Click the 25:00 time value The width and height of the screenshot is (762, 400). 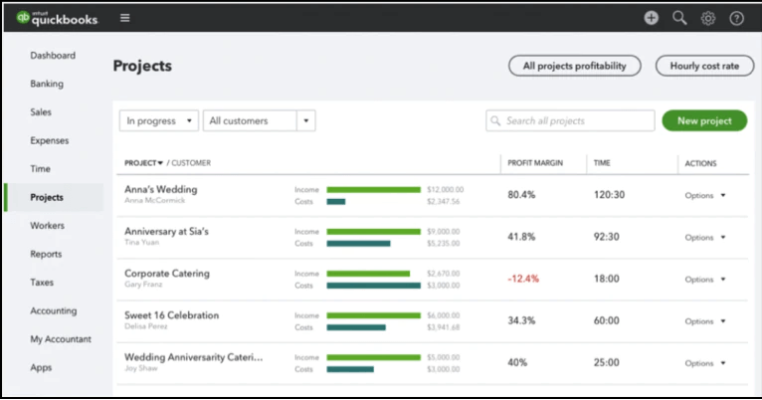pos(606,363)
